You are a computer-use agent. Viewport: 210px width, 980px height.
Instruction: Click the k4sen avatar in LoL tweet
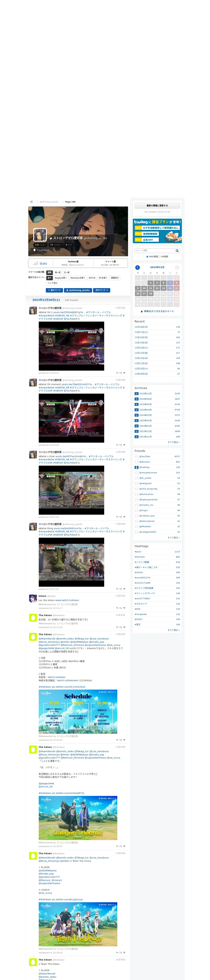(x=33, y=598)
